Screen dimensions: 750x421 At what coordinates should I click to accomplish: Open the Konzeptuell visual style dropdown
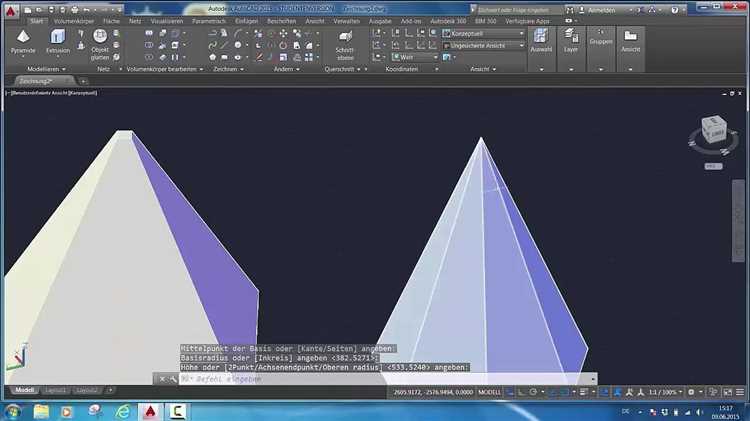483,33
